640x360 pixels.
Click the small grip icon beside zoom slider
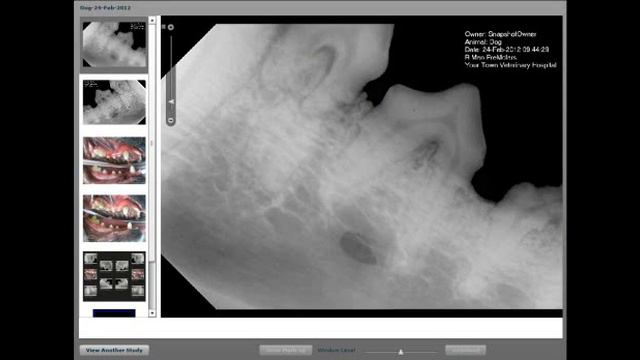(164, 27)
